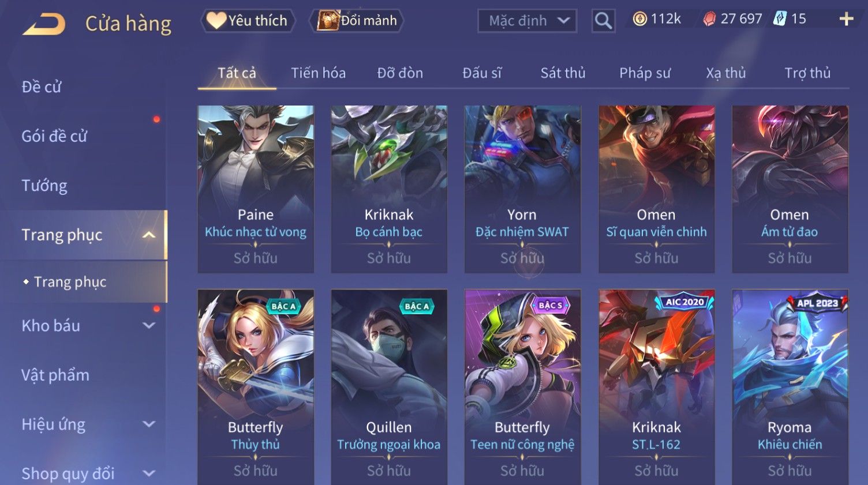This screenshot has width=868, height=485.
Task: Expand the Hiệu ứng sidebar section
Action: tap(149, 424)
